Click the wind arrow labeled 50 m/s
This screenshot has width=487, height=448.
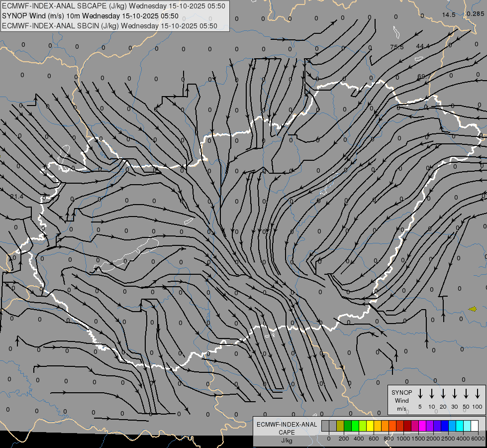pos(466,393)
